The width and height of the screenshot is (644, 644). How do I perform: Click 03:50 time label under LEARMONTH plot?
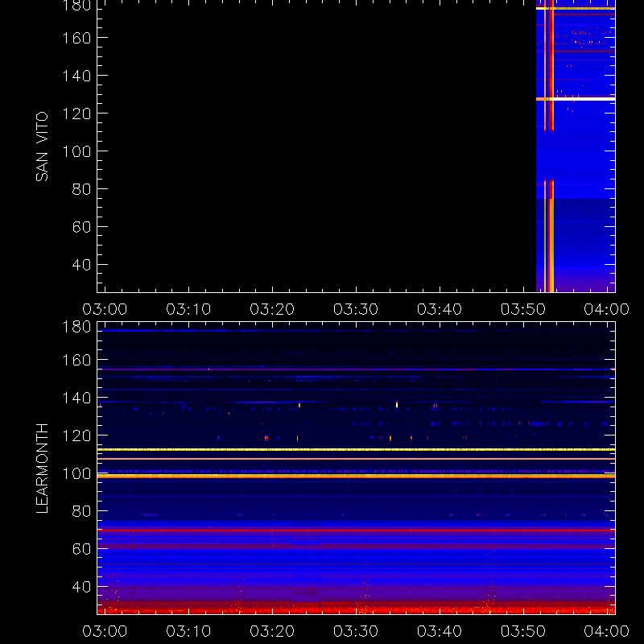523,631
